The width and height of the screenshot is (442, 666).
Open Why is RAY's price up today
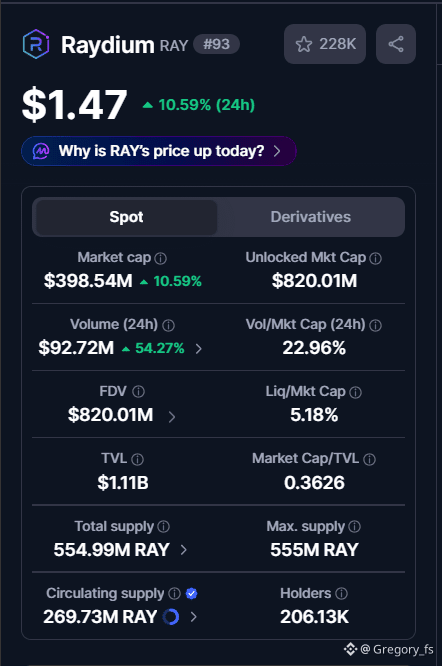[159, 151]
